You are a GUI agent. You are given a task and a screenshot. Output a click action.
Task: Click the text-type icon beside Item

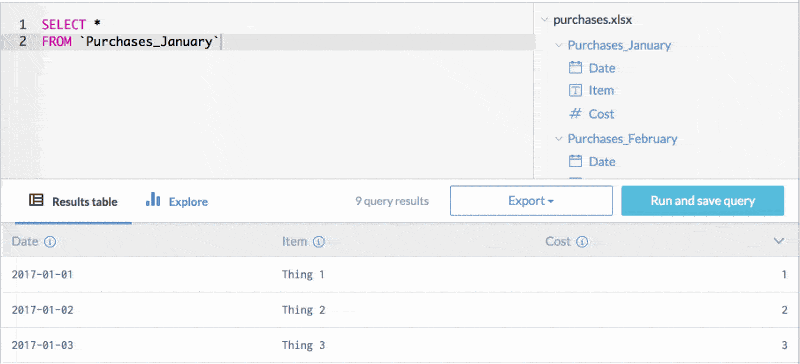[x=575, y=91]
